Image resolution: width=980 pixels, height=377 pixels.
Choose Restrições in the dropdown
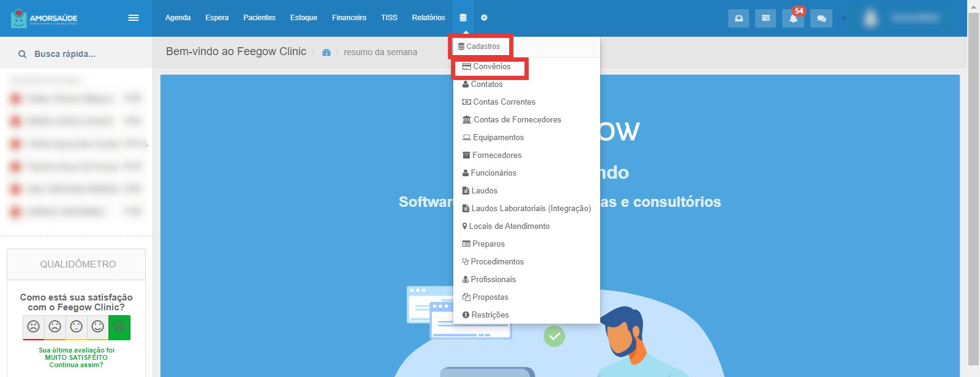527,315
